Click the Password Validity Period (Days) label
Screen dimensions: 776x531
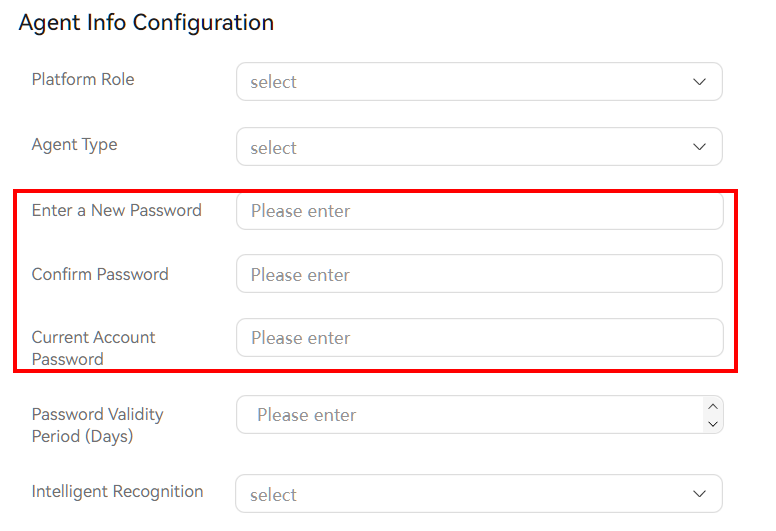97,425
